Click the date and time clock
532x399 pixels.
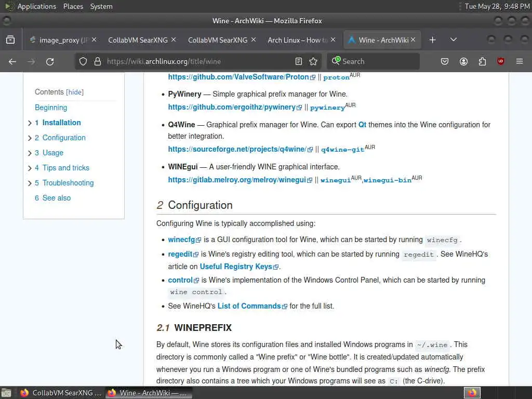497,6
